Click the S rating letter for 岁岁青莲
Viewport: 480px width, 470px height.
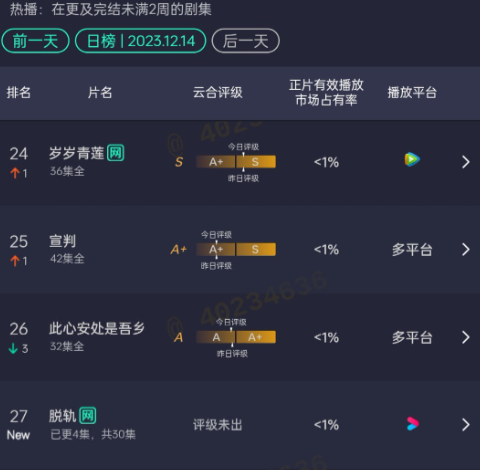[x=179, y=162]
